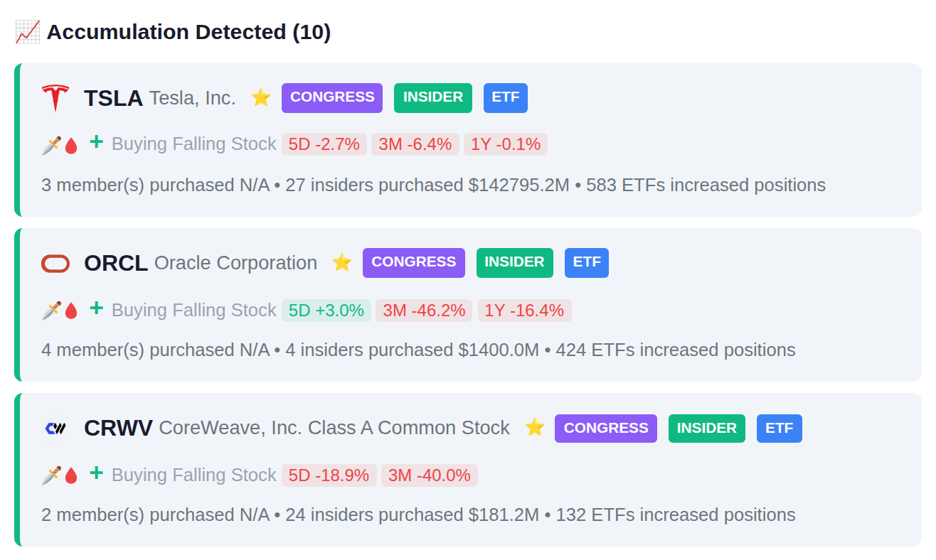Toggle the star next to Oracle Corporation
The image size is (936, 560).
[342, 262]
